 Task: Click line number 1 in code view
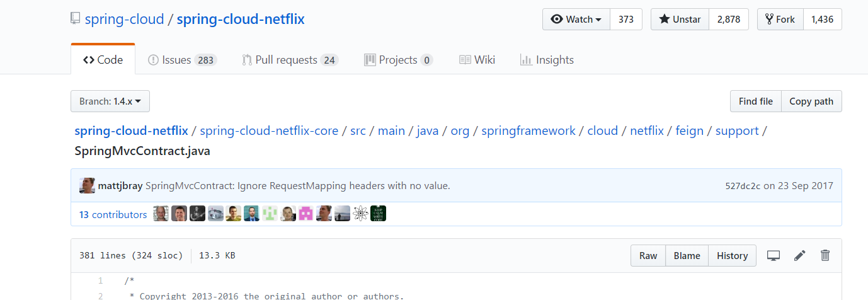[x=101, y=280]
